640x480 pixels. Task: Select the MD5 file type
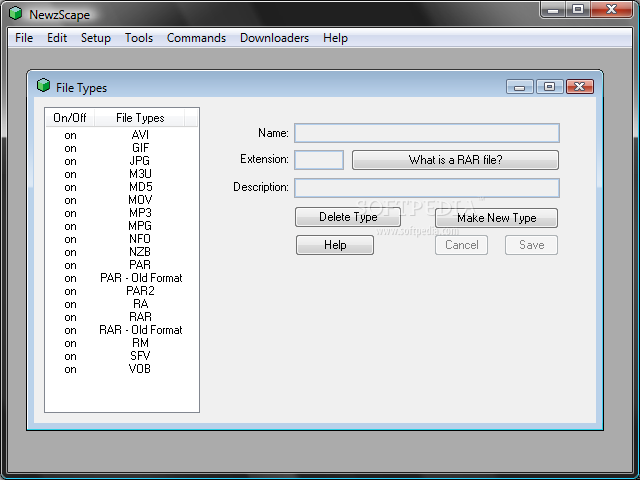click(140, 187)
